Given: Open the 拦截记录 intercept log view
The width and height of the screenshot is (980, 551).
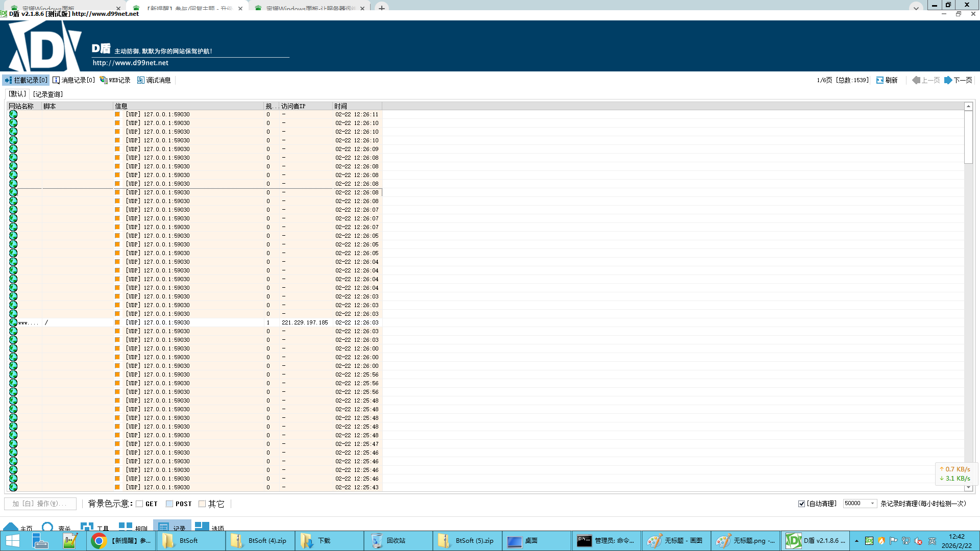Looking at the screenshot, I should click(x=26, y=80).
